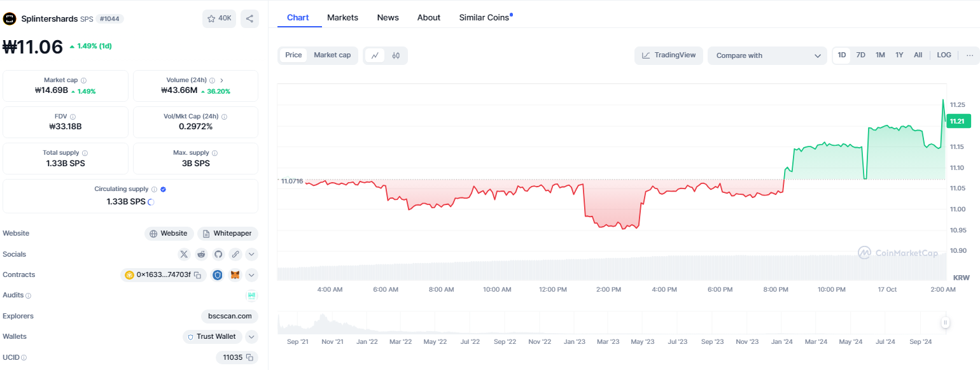Click the verified badge beside Circulating supply
The width and height of the screenshot is (980, 370).
click(x=164, y=189)
